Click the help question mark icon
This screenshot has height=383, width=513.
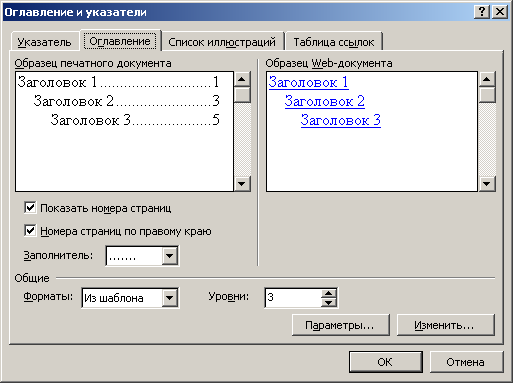click(482, 12)
